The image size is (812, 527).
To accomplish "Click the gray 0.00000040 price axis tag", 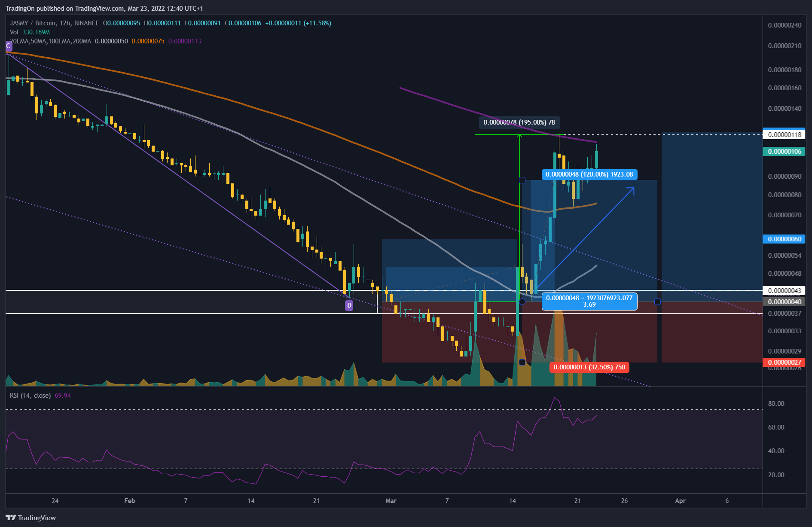I will 785,302.
